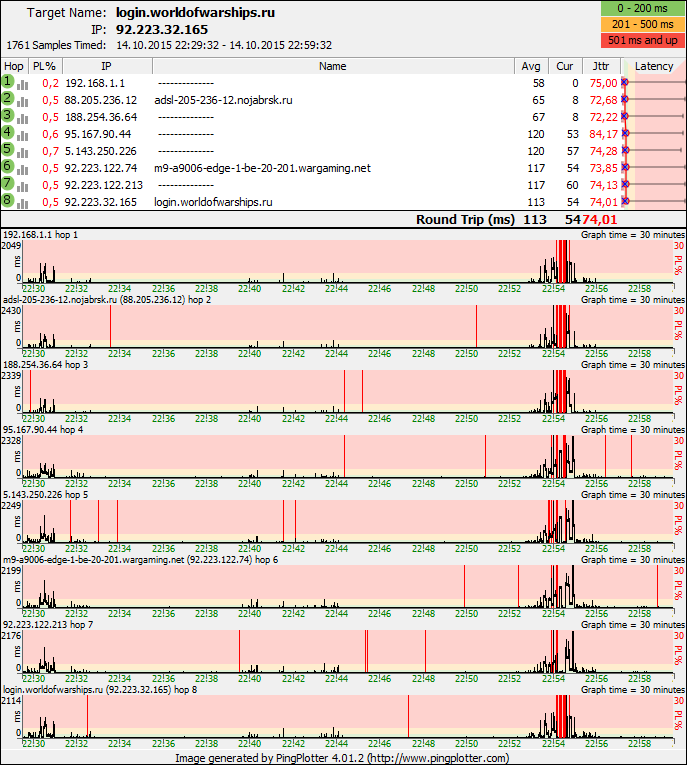Click the 95.167.90.44 hop 4 graph

click(x=348, y=456)
